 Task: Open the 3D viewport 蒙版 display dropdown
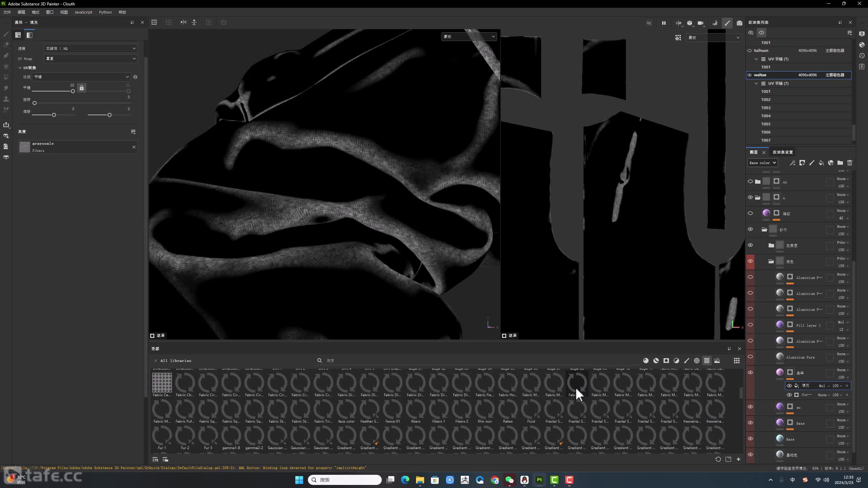click(469, 37)
